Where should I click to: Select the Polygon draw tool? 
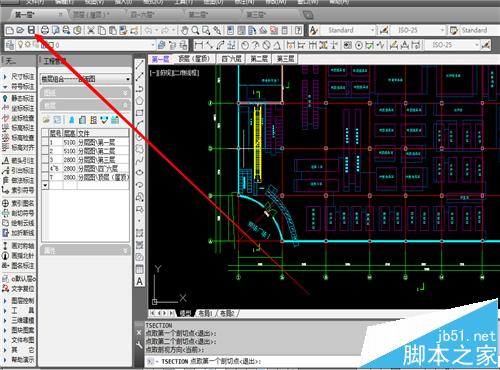coord(140,101)
